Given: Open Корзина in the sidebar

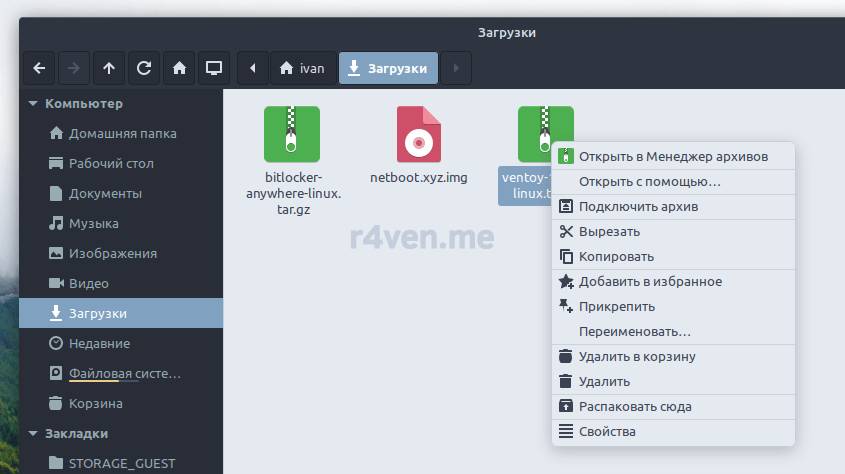Looking at the screenshot, I should (95, 403).
